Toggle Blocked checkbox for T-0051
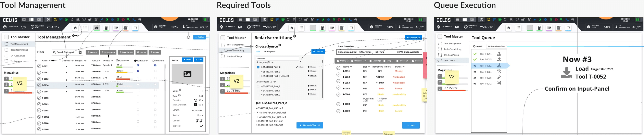644x135 pixels. click(155, 65)
